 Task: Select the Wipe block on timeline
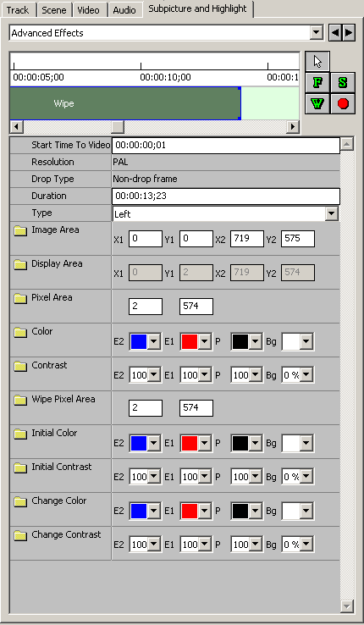coord(125,103)
